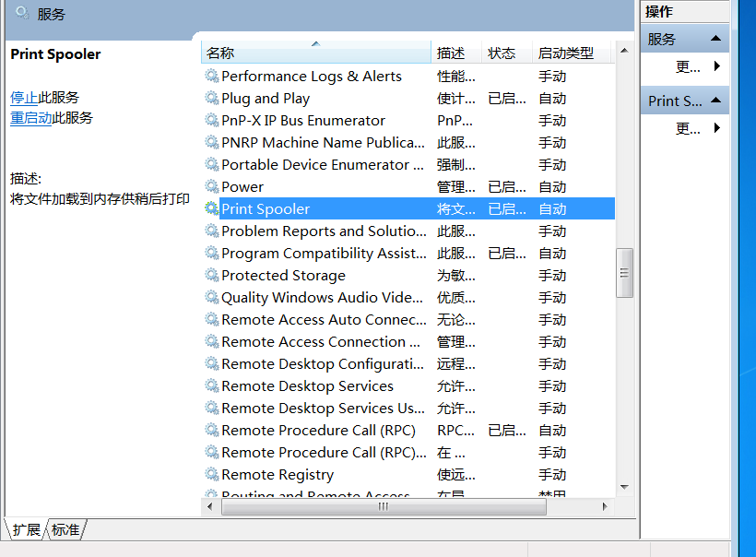Select the Remote Desktop Services name

pos(308,385)
